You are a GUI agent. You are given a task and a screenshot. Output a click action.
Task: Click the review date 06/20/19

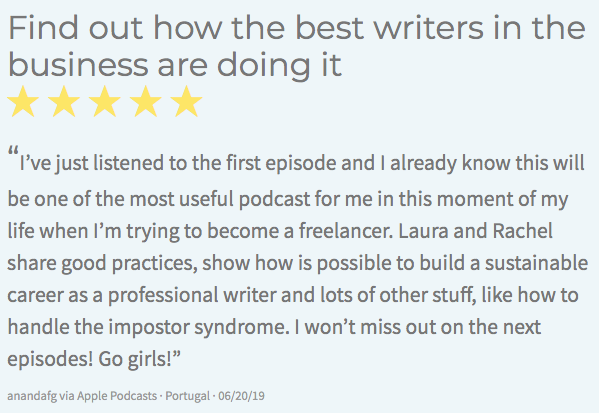point(241,396)
